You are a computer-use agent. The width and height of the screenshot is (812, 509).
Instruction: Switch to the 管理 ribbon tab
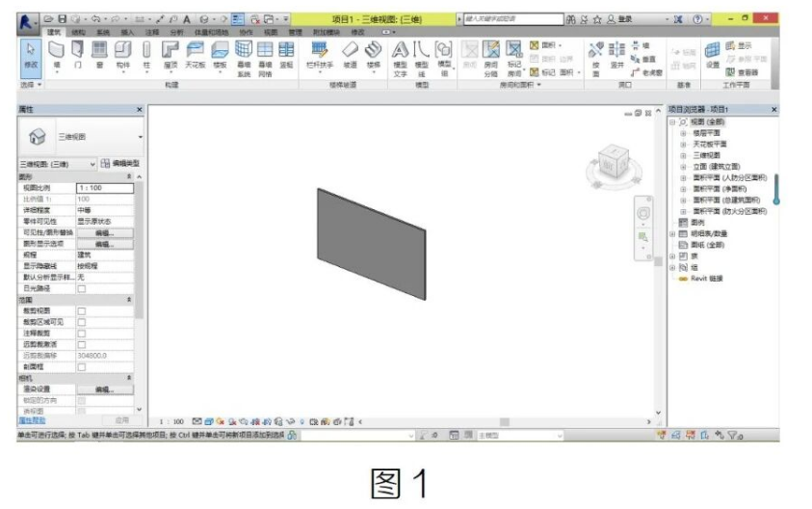[x=295, y=32]
